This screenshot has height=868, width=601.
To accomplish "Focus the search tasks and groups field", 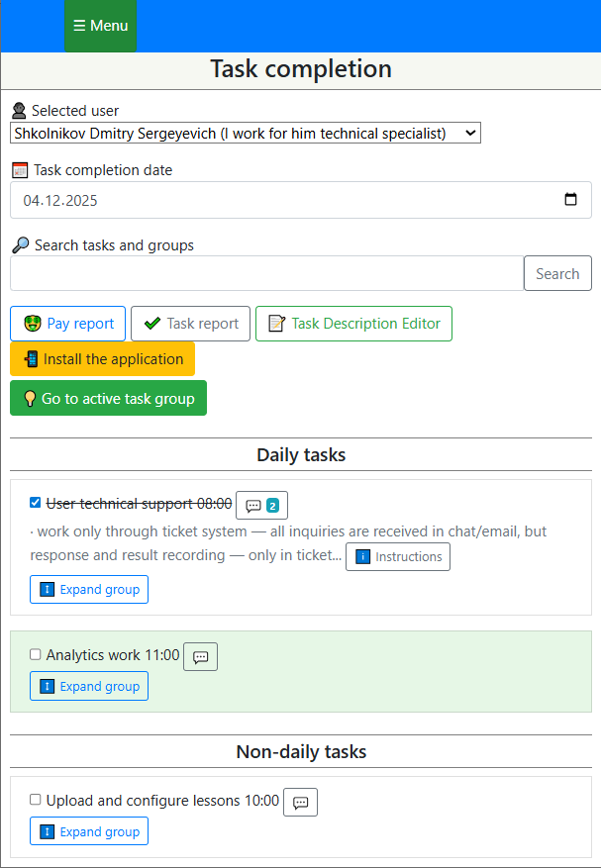I will point(266,274).
